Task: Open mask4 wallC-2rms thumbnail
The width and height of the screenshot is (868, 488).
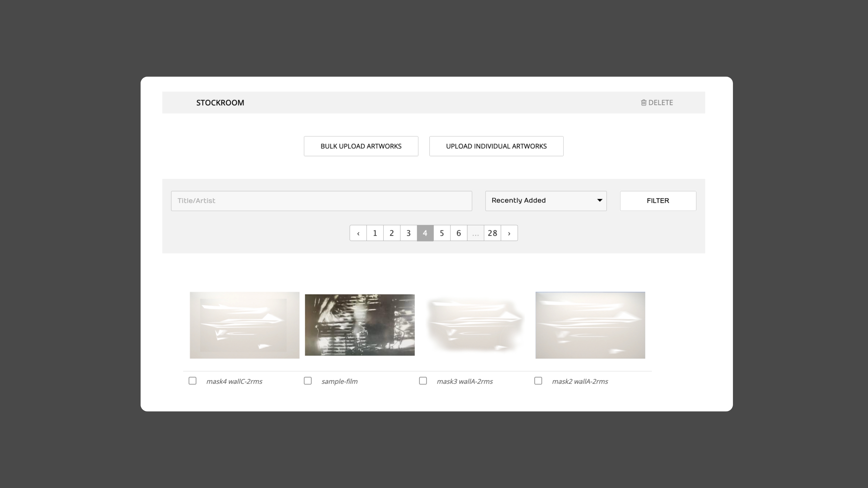Action: [x=245, y=325]
